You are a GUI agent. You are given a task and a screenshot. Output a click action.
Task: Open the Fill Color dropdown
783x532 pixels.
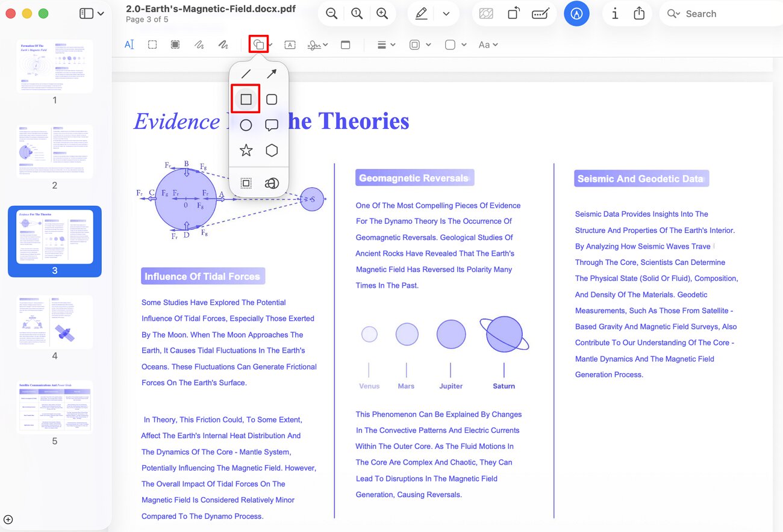(456, 45)
